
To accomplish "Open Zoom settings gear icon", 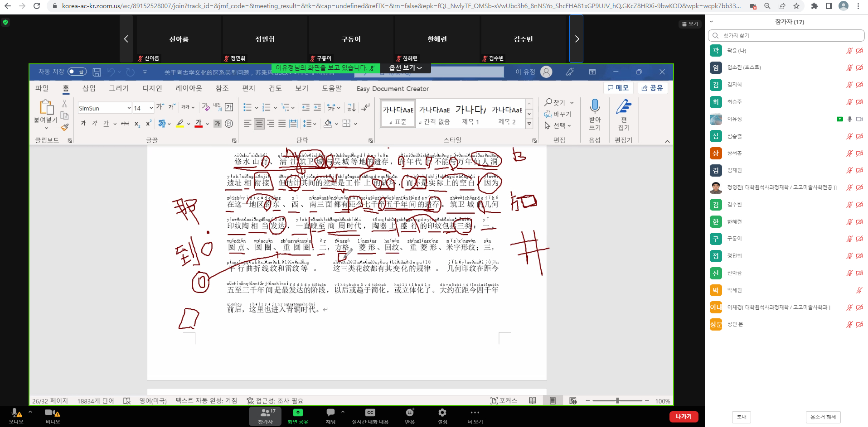I will pos(442,413).
